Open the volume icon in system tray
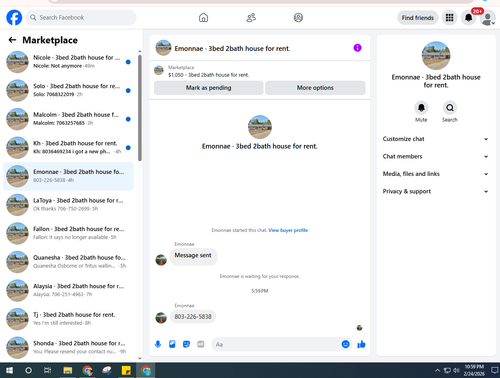This screenshot has height=378, width=500. coord(456,370)
